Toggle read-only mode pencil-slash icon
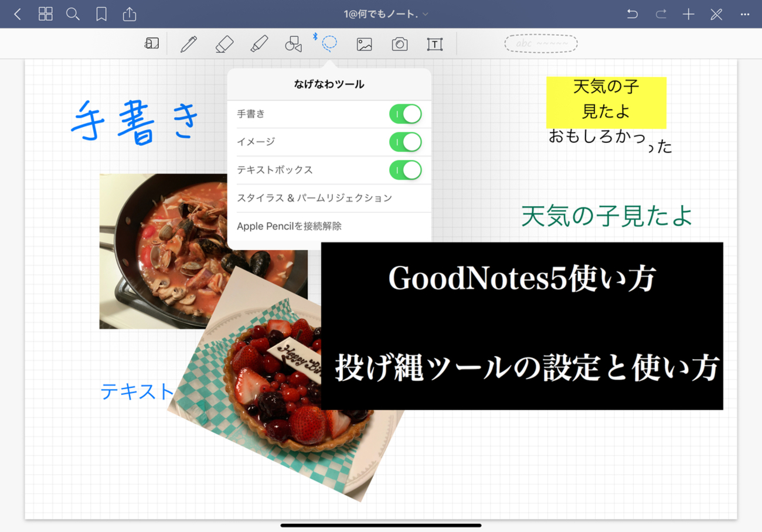Screen dimensions: 762x532 (716, 14)
